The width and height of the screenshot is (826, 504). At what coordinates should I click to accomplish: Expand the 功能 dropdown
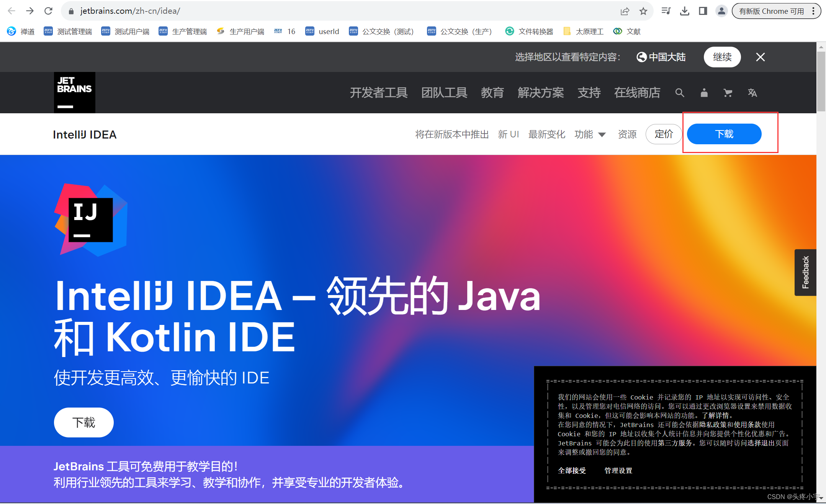[590, 134]
